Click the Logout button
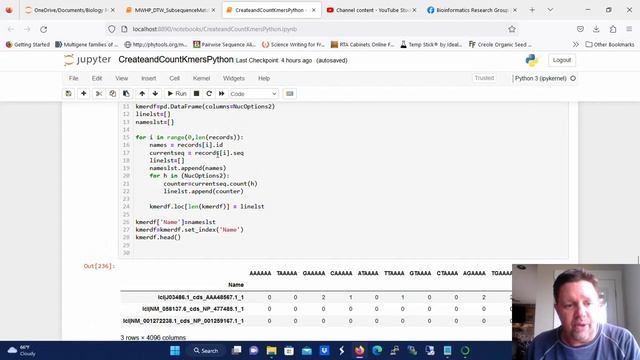The height and width of the screenshot is (360, 640). [562, 60]
